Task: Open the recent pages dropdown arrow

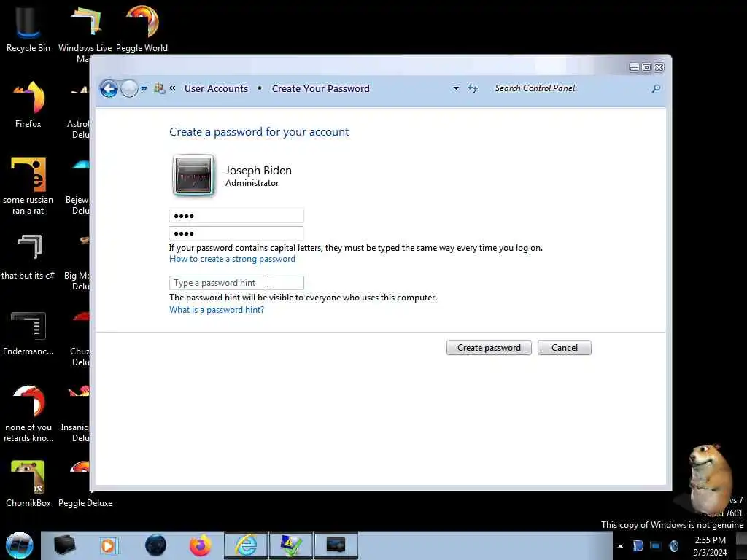Action: pos(144,89)
